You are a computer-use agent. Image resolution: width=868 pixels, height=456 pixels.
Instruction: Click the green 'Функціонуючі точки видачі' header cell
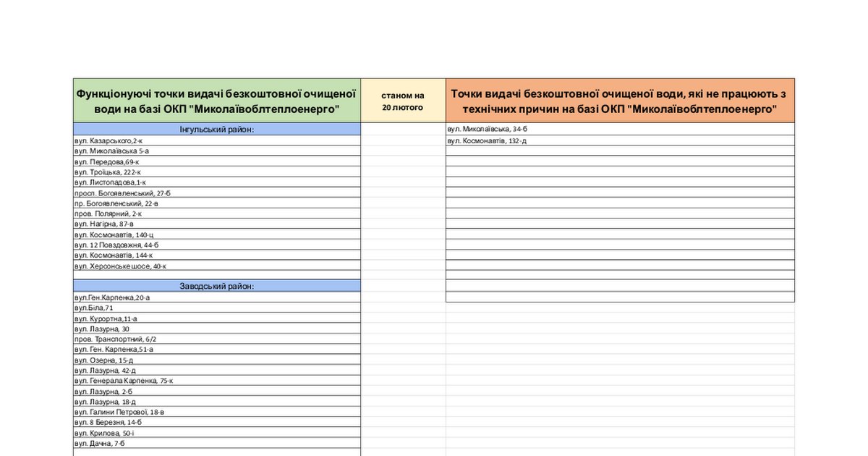(217, 101)
